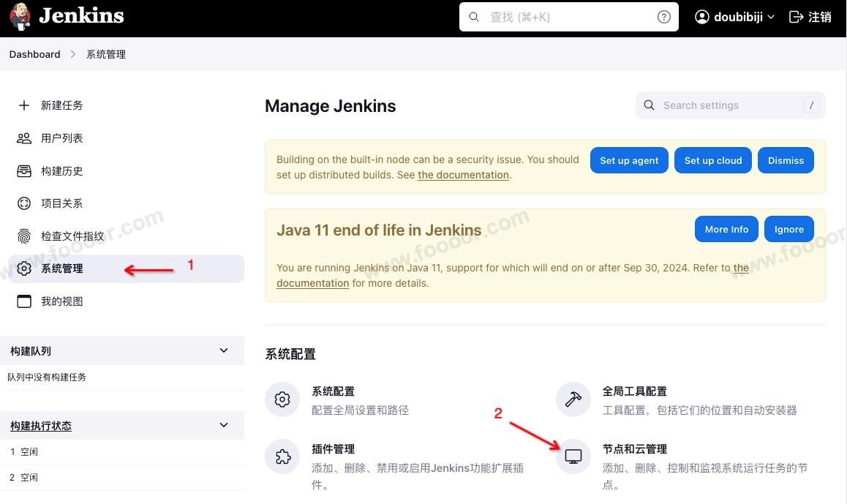The height and width of the screenshot is (504, 847).
Task: Collapse the 构建执行状态 panel chevron
Action: point(224,426)
